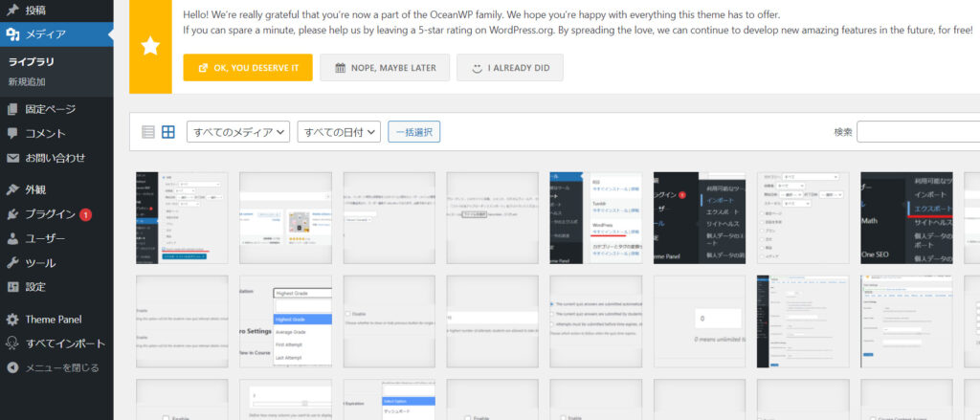980x420 pixels.
Task: Open thumbnail showing plugin cards with stars
Action: tap(285, 218)
